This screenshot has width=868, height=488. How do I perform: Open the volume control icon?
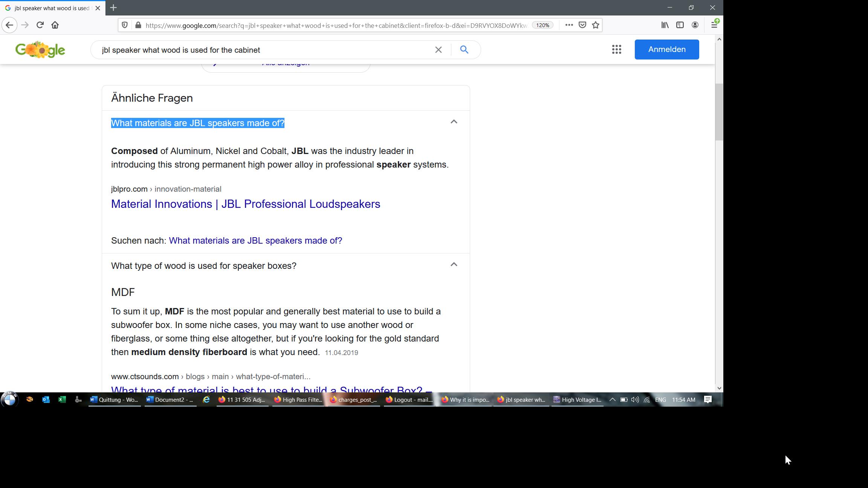[x=635, y=400]
